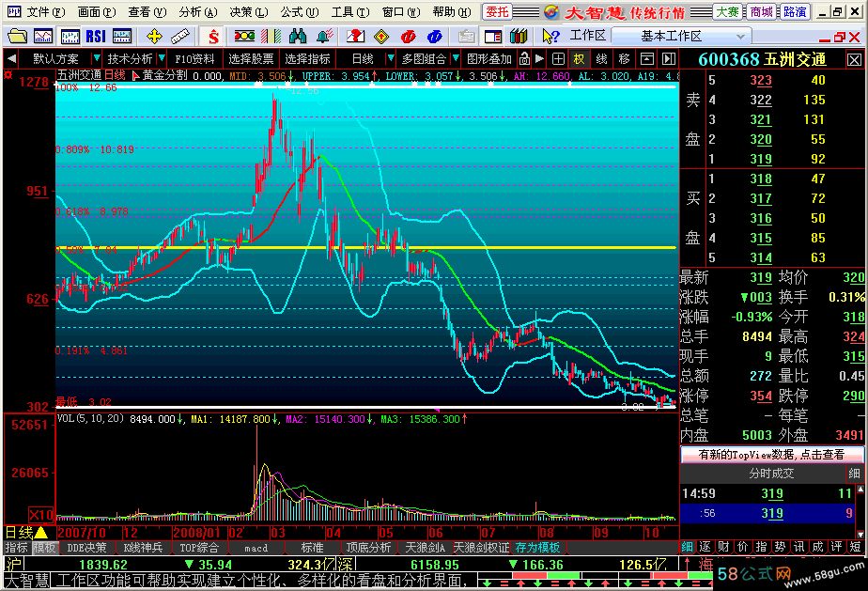
Task: Switch the bottom bar to 模板 mode
Action: pyautogui.click(x=45, y=547)
